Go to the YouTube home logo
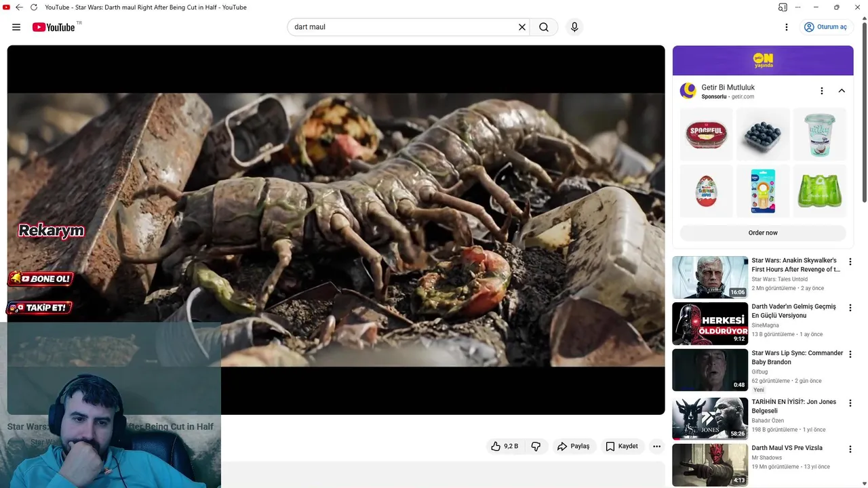868x488 pixels. coord(54,27)
